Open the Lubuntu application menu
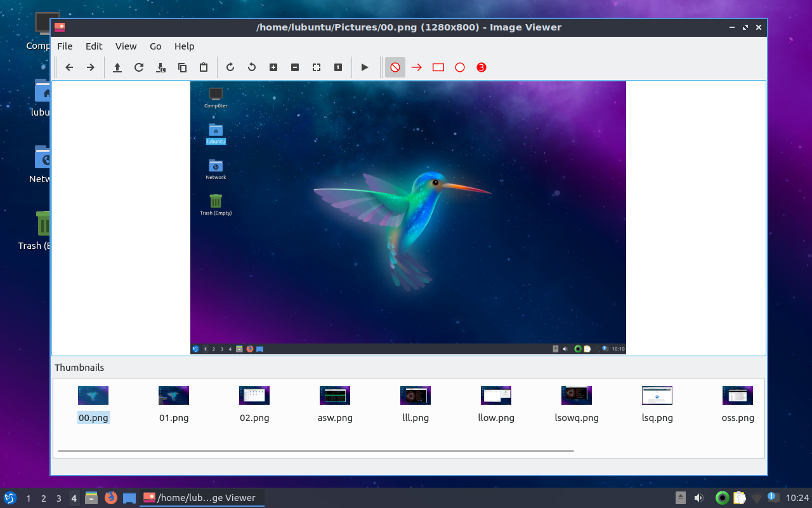Screen dimensions: 812x508 10,498
